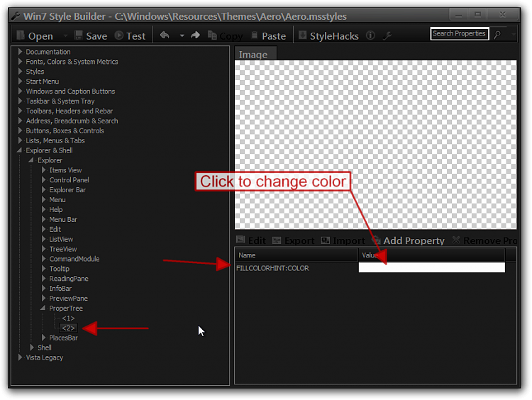Expand Taskbar & System Tray node
This screenshot has width=532, height=400.
tap(20, 101)
